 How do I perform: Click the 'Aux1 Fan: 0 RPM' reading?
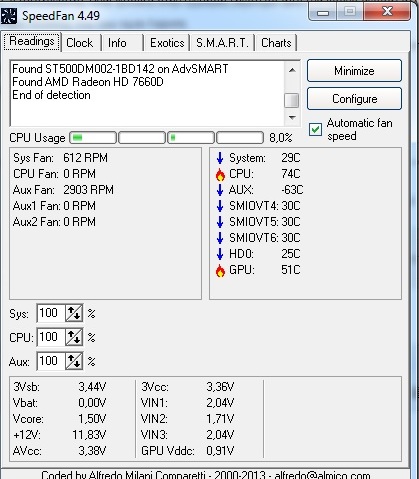tap(54, 206)
